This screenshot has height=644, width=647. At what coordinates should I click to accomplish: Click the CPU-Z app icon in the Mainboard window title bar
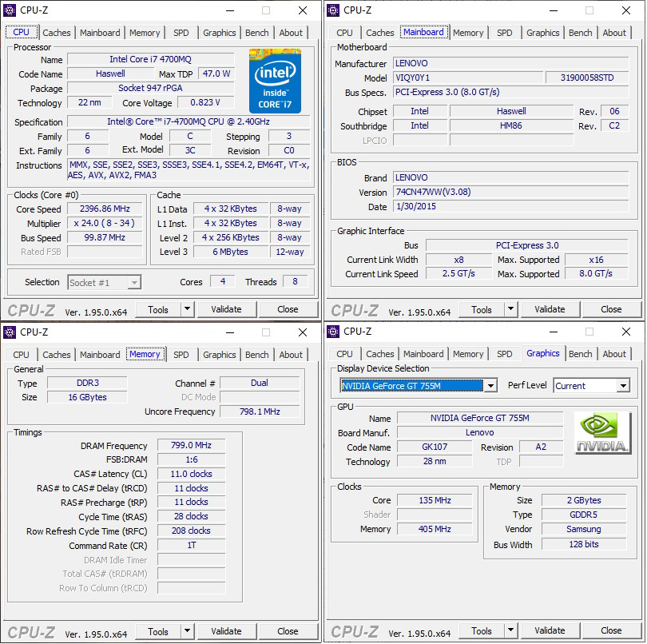[x=333, y=10]
